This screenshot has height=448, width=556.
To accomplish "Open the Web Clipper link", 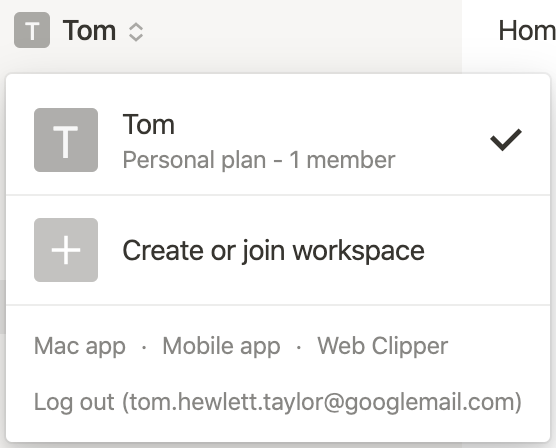I will click(x=383, y=346).
